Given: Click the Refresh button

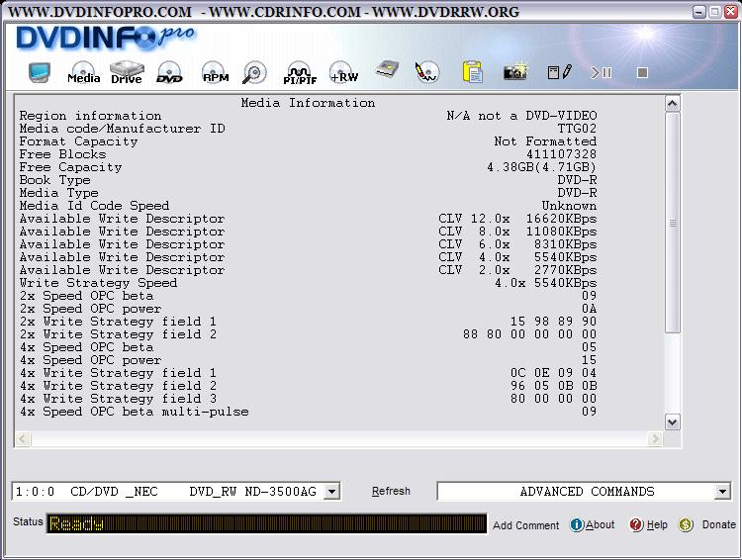Looking at the screenshot, I should click(391, 491).
